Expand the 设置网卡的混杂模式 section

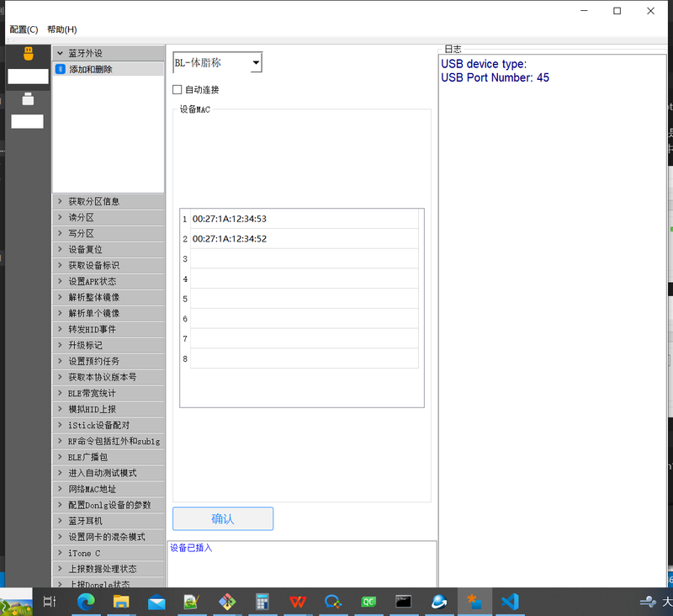coord(109,537)
